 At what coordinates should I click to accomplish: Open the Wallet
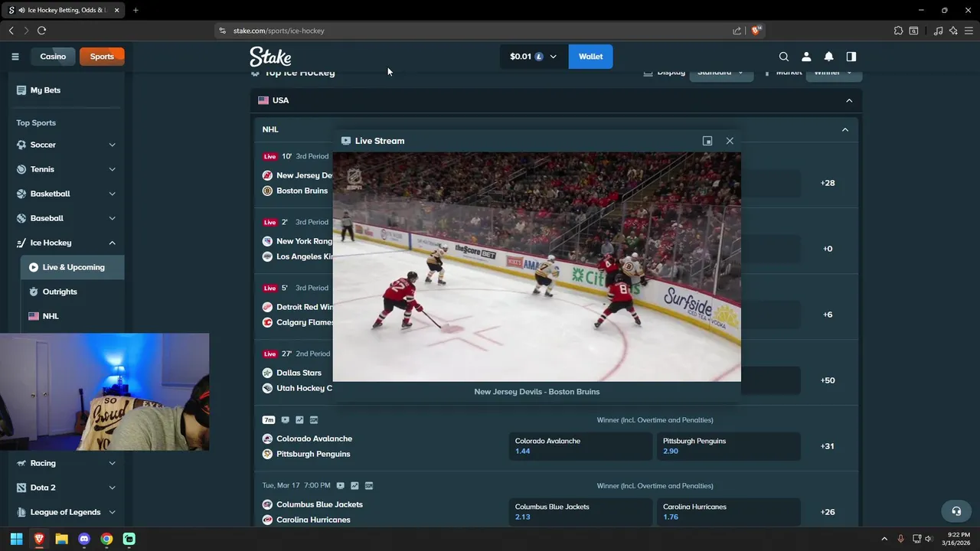coord(590,57)
